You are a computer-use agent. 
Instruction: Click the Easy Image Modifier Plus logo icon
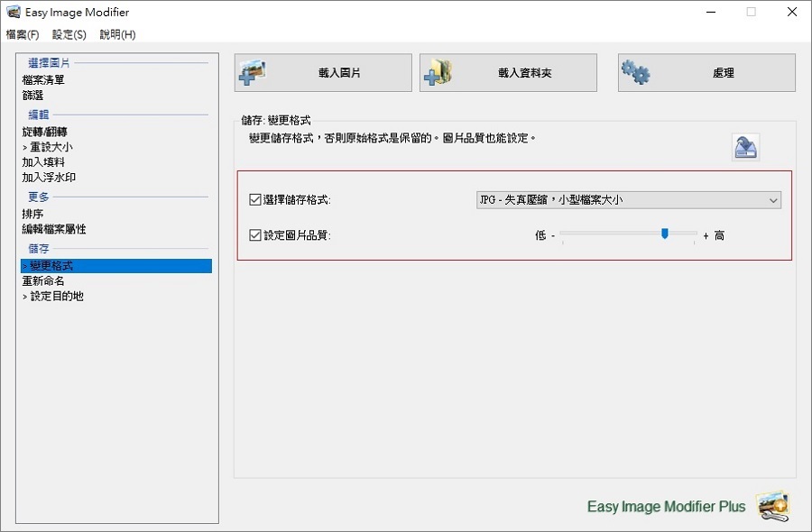772,506
